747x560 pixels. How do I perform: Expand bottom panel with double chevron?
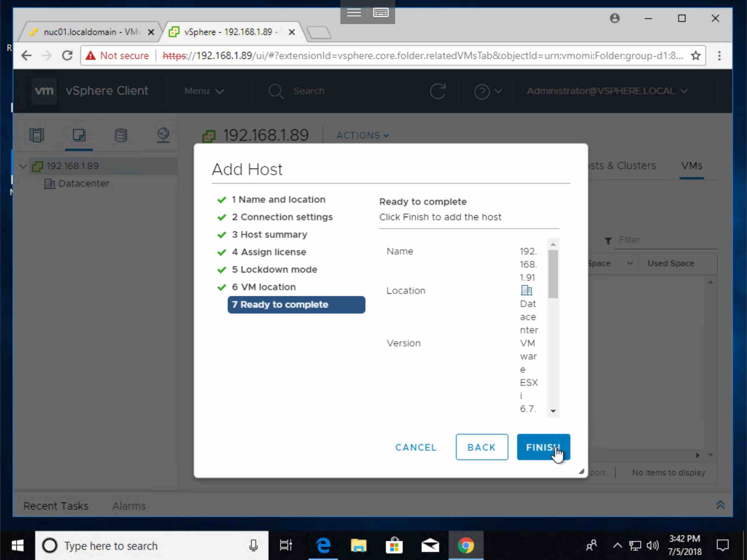[x=720, y=505]
